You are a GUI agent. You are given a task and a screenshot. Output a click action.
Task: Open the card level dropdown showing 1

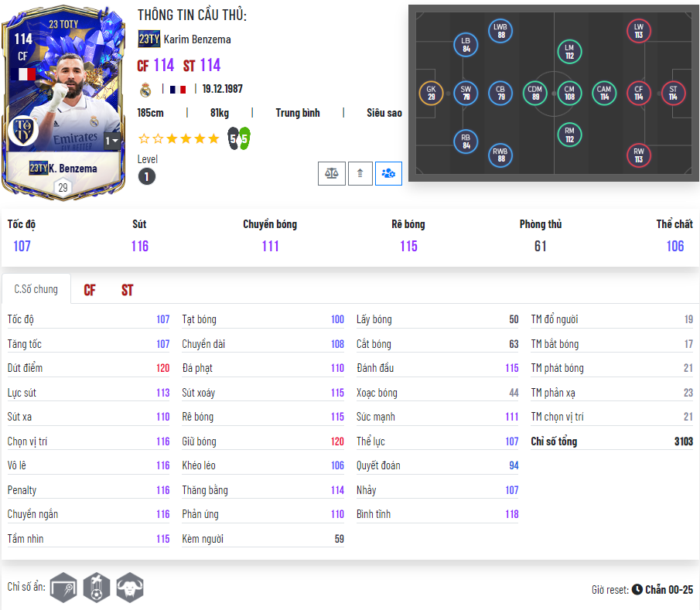pyautogui.click(x=111, y=141)
